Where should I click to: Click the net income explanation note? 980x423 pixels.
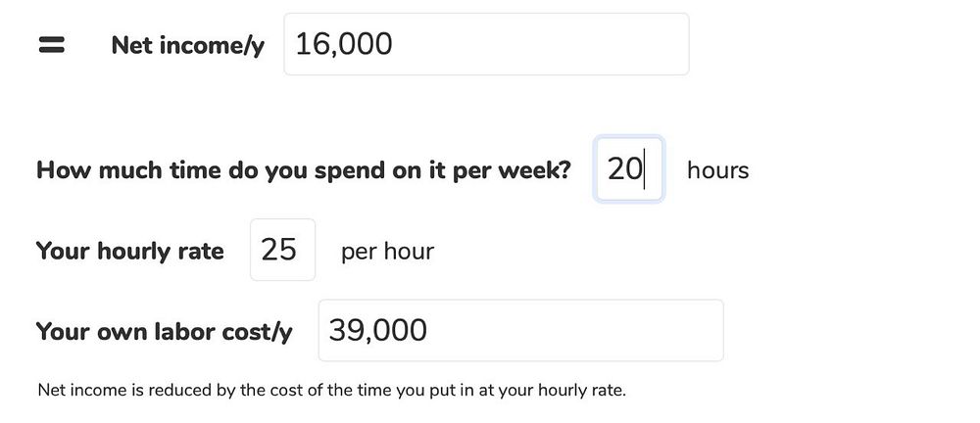point(331,390)
